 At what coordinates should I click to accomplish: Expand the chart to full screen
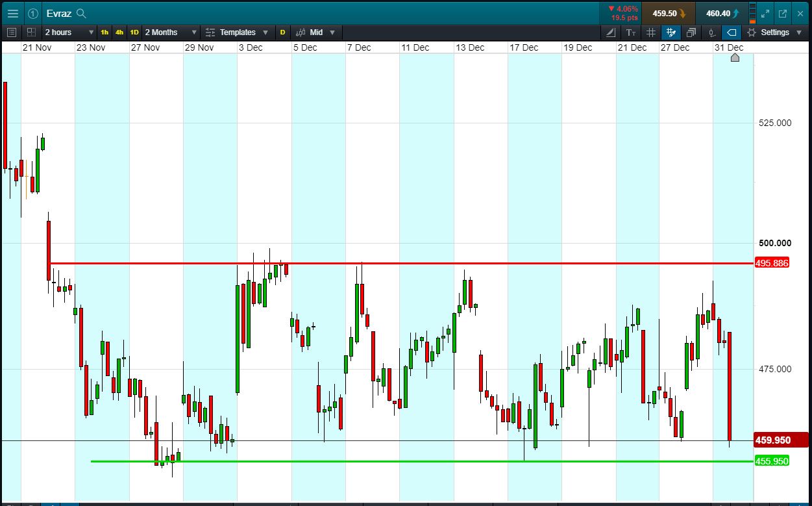765,13
